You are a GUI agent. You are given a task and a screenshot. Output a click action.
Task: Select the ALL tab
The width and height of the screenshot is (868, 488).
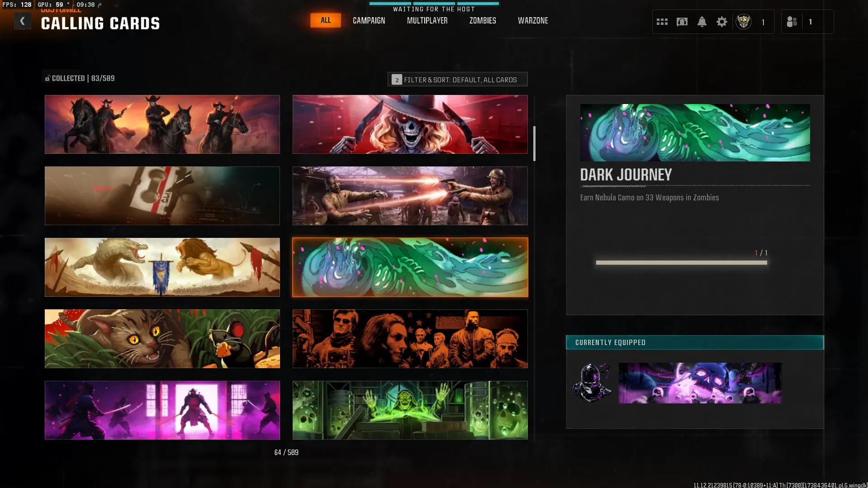[325, 20]
